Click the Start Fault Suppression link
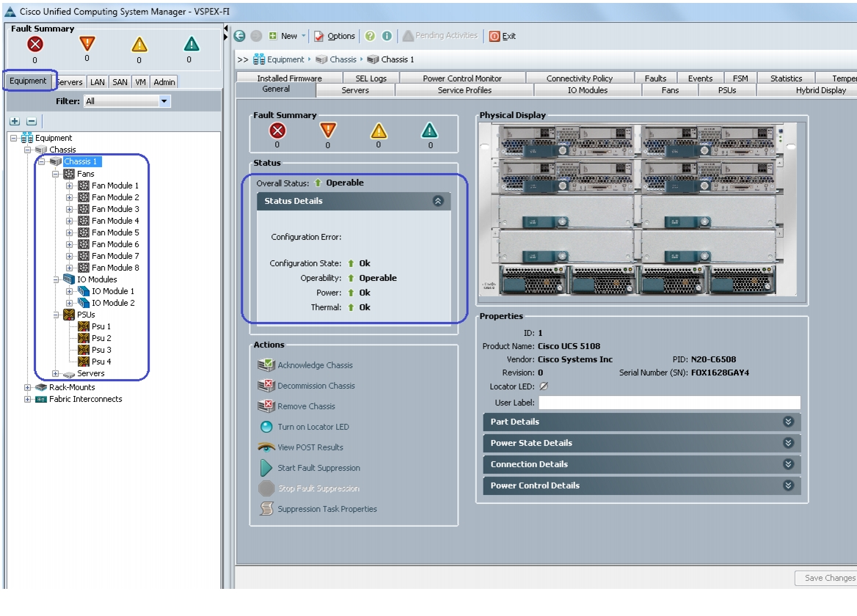Image resolution: width=857 pixels, height=616 pixels. pyautogui.click(x=318, y=467)
